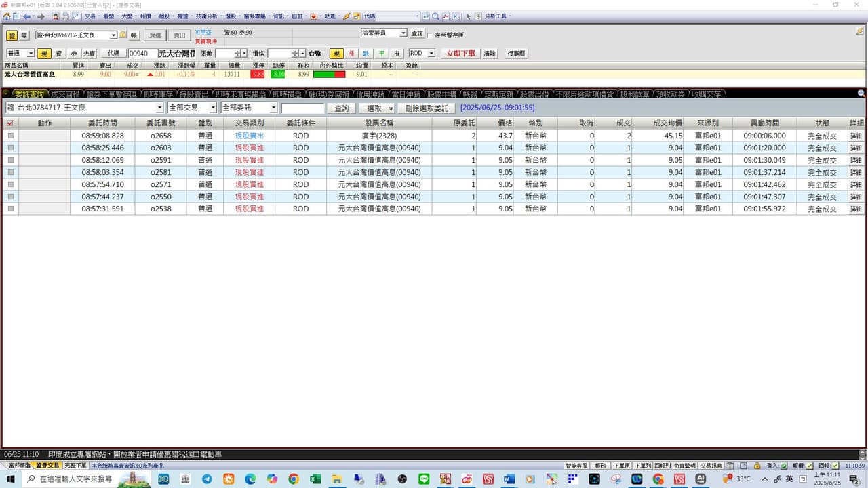
Task: Click the stock code field showing 00940
Action: click(142, 53)
